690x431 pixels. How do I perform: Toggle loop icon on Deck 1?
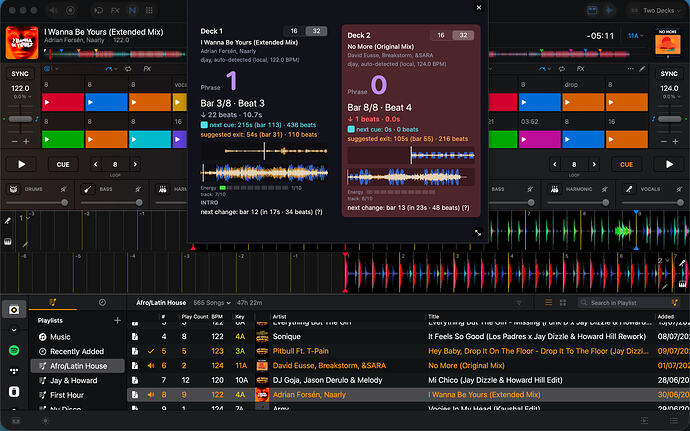(128, 69)
